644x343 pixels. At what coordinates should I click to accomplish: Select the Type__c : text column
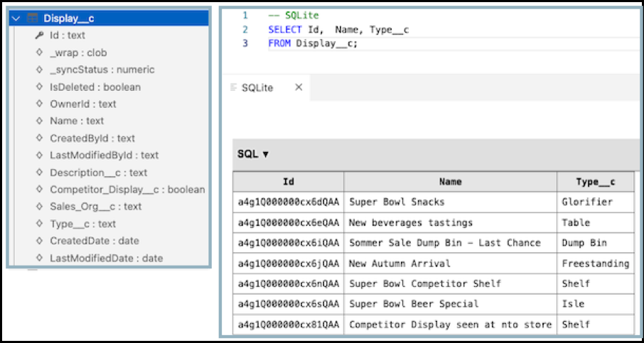tap(83, 224)
